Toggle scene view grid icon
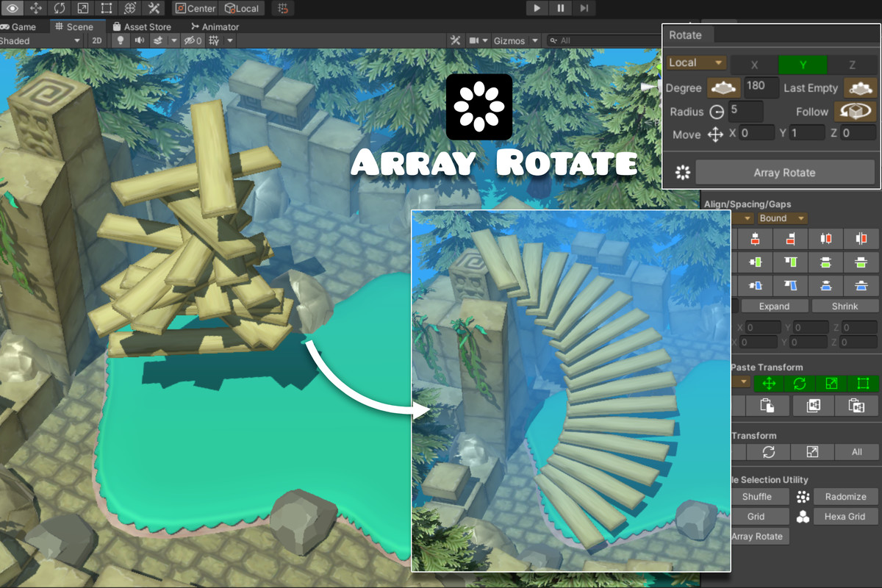This screenshot has height=588, width=882. 215,40
